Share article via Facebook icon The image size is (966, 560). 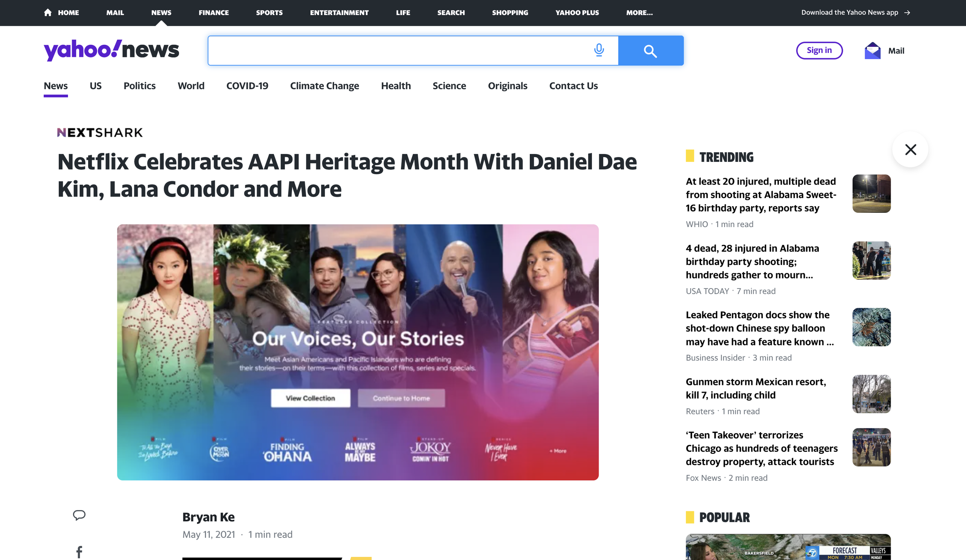click(79, 552)
